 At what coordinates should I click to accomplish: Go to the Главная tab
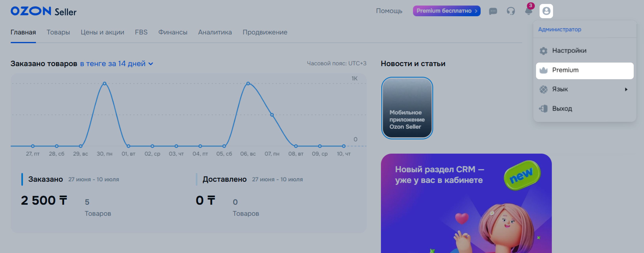[23, 32]
